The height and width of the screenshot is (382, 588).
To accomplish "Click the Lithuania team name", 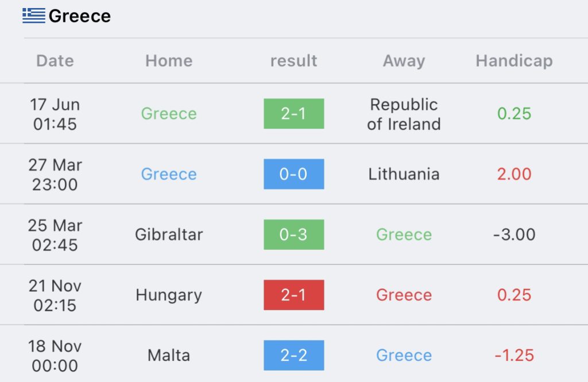I will 404,174.
